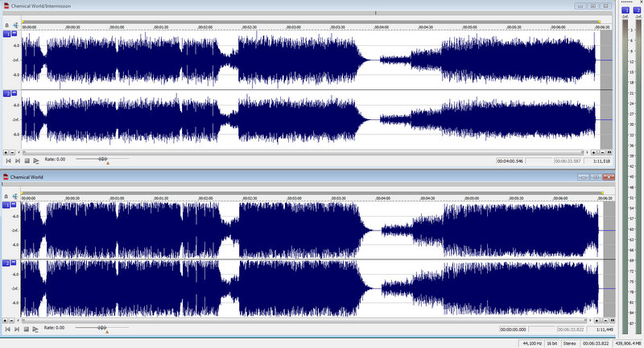
Task: Zoom in time with plus at right of lower window
Action: pos(597,321)
